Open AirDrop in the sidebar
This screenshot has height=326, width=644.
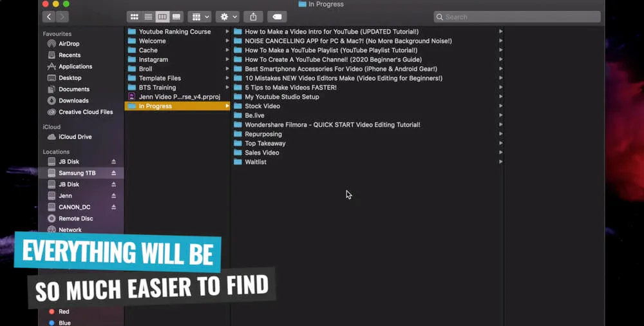(69, 44)
